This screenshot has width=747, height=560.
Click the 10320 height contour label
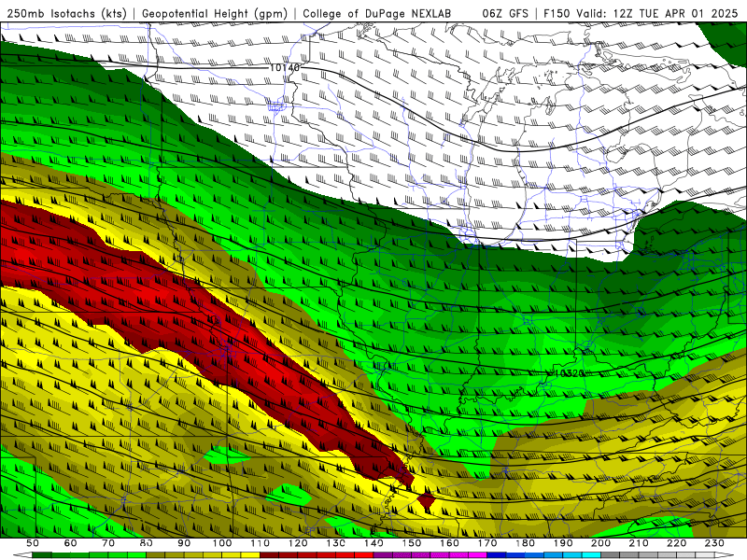569,373
